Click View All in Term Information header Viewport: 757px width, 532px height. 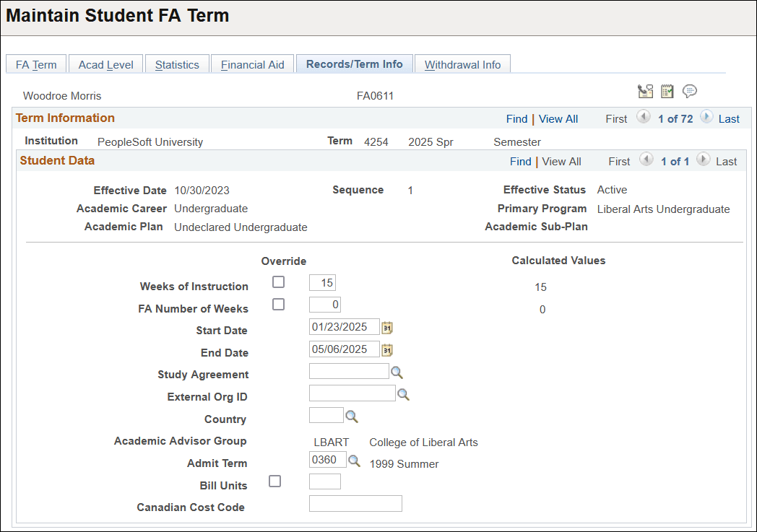coord(558,118)
